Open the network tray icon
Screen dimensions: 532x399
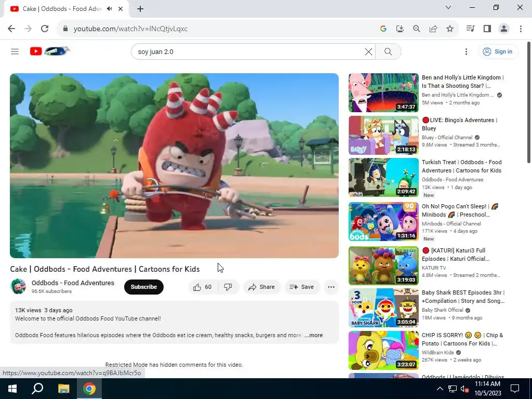pos(453,389)
